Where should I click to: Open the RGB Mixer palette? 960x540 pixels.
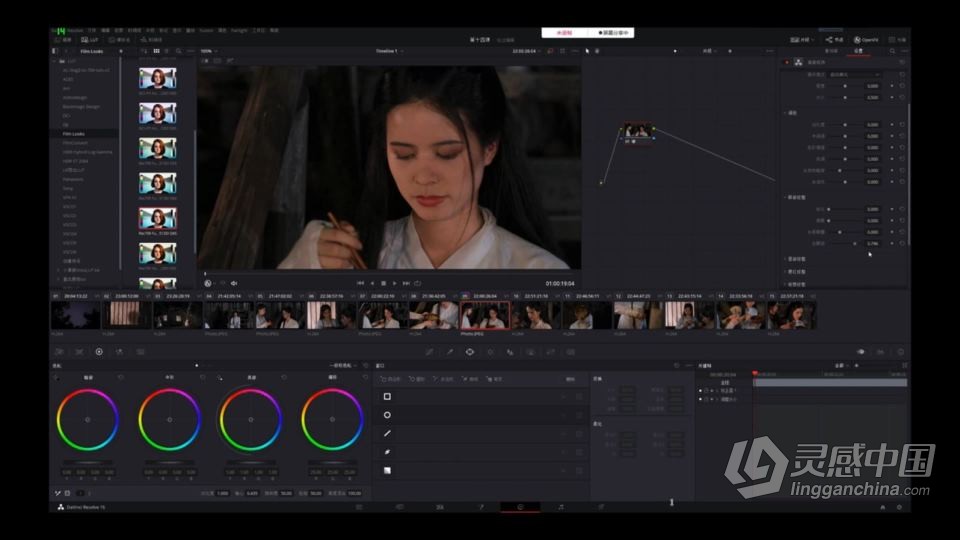click(119, 352)
